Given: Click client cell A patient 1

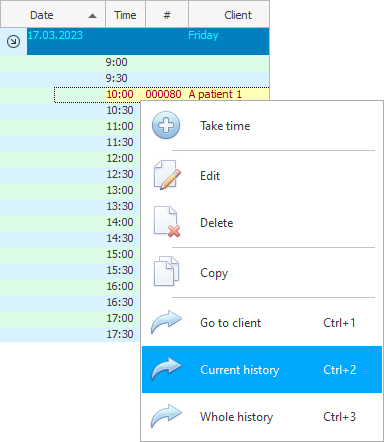Looking at the screenshot, I should click(215, 94).
